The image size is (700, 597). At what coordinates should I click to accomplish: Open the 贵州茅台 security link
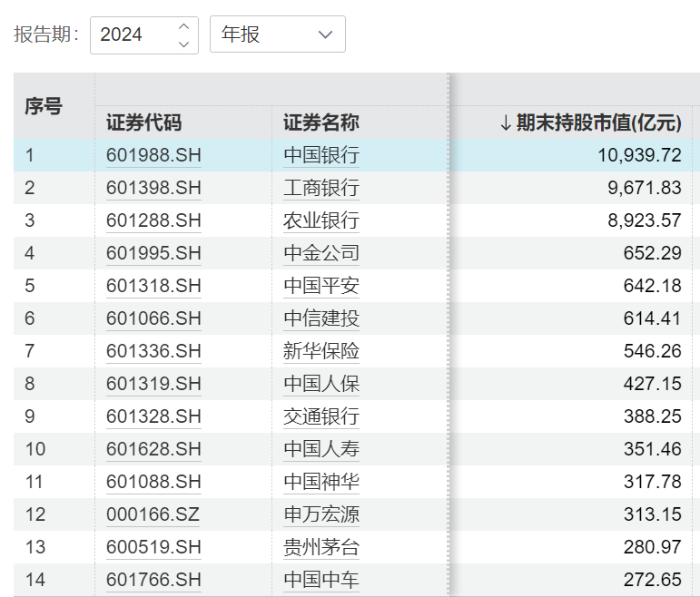click(320, 547)
